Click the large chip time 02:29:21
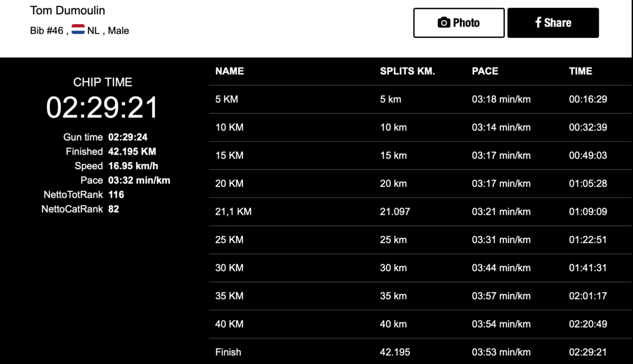 click(102, 108)
